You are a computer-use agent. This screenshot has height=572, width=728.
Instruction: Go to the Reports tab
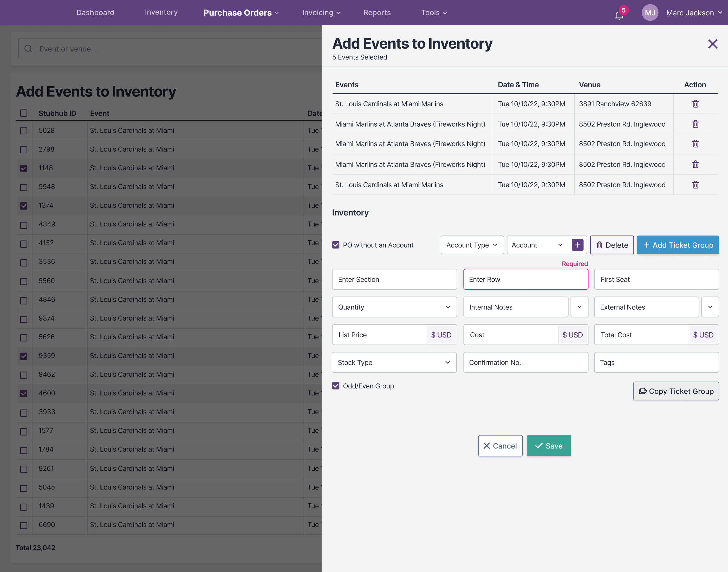(x=377, y=13)
